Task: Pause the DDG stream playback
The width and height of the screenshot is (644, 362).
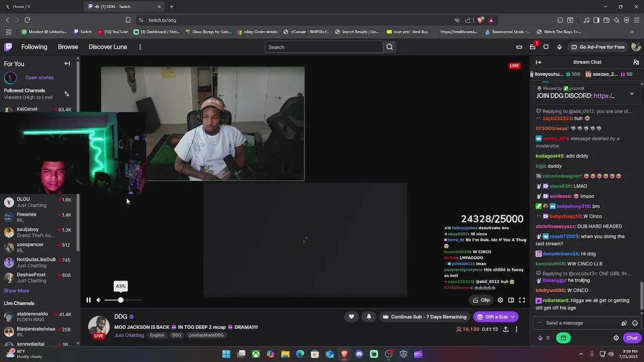Action: 88,300
